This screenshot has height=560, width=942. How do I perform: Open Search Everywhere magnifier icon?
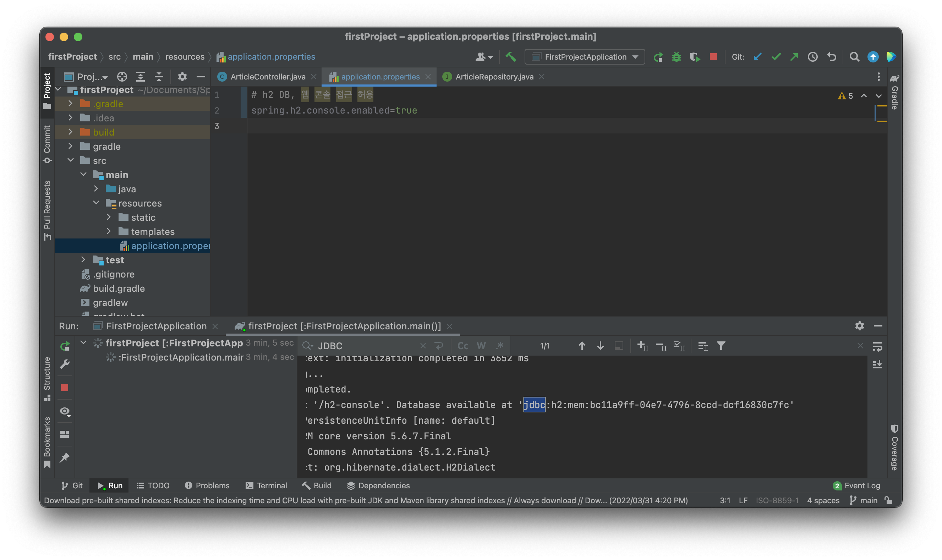coord(855,57)
